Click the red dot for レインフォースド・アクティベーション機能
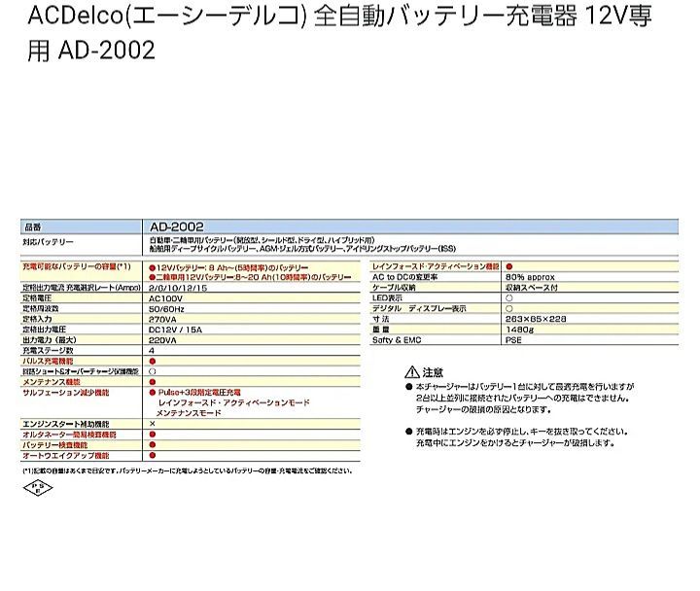700x591 pixels. pos(508,265)
